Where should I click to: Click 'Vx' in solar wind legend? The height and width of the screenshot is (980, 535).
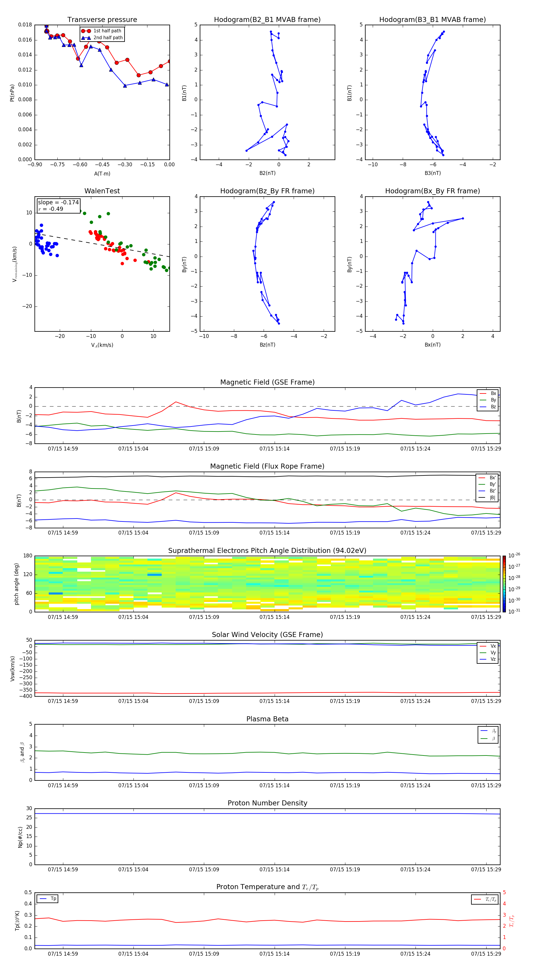coord(488,646)
